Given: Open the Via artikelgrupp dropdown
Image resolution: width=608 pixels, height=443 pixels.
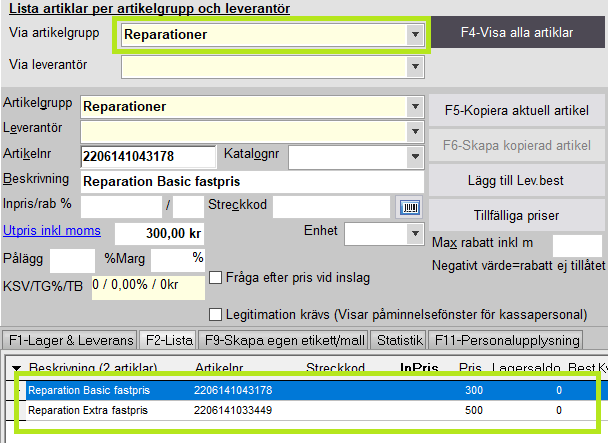Looking at the screenshot, I should (414, 34).
